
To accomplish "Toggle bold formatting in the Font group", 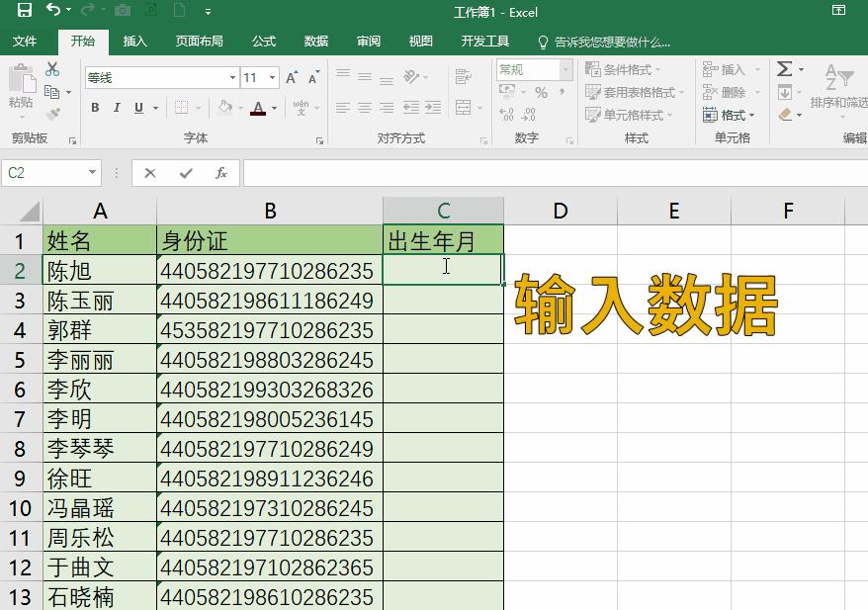I will (x=95, y=107).
